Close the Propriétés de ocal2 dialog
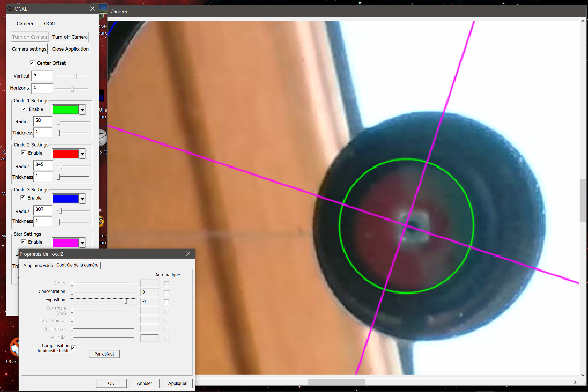Screen dimensions: 588x392 [x=188, y=254]
